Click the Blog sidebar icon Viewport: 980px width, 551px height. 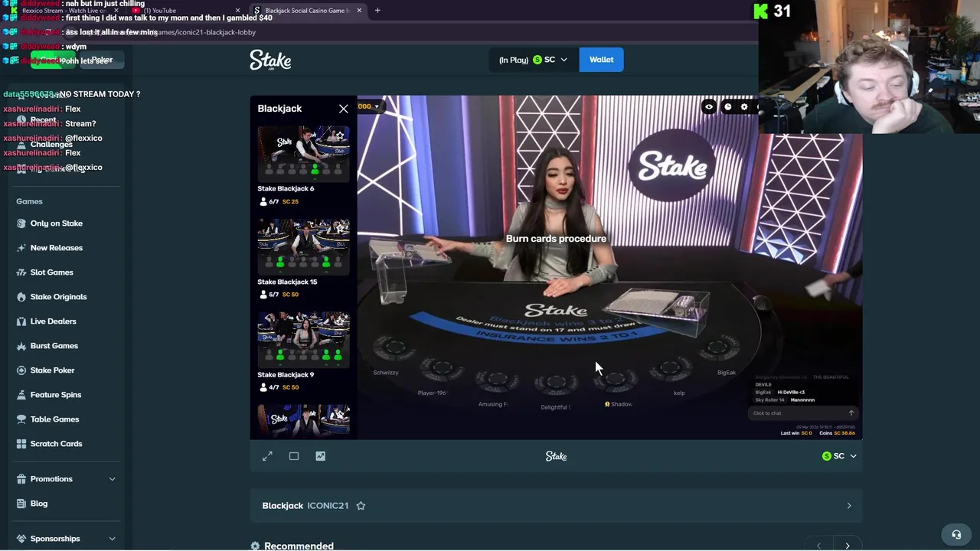tap(21, 504)
